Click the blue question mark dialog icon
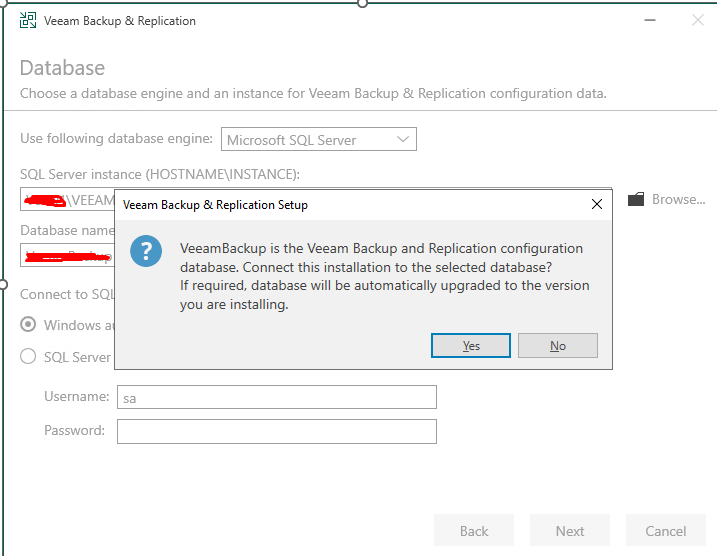This screenshot has width=717, height=556. (146, 251)
